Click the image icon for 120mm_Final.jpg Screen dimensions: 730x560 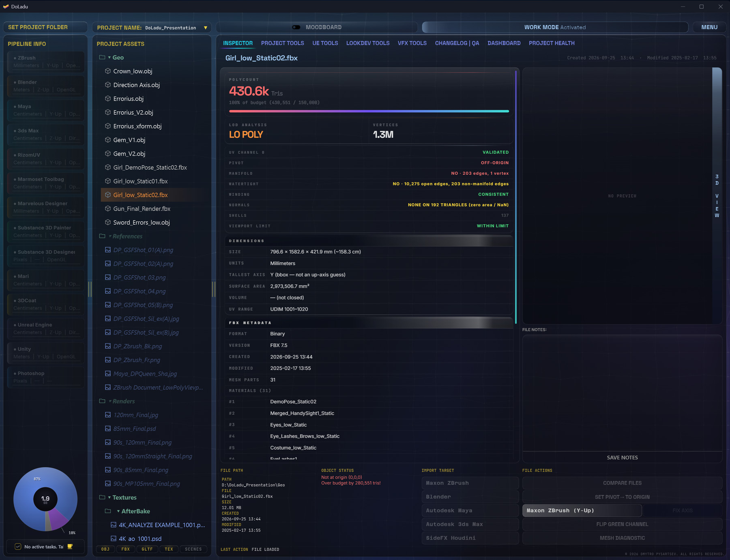(108, 415)
